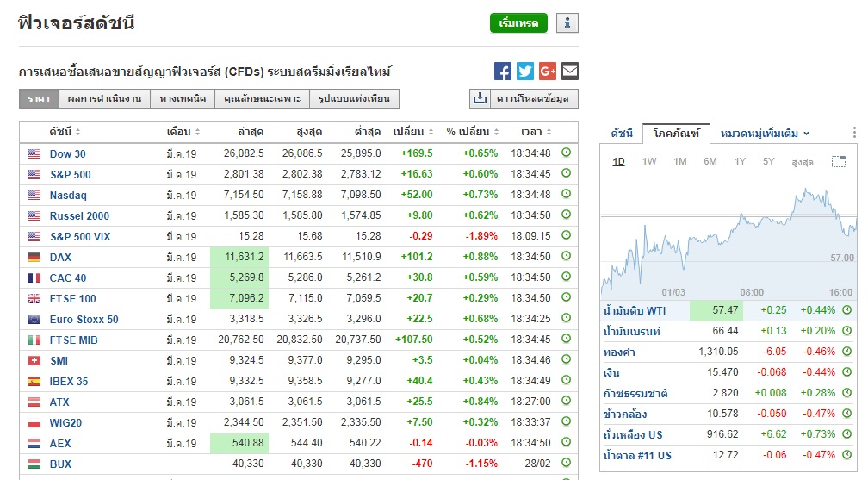Set chart range to 6M
868x480 pixels.
coord(710,161)
